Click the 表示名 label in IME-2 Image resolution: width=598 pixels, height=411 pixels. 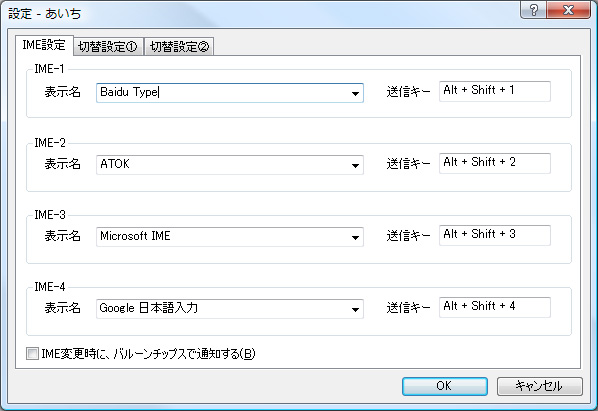click(63, 164)
